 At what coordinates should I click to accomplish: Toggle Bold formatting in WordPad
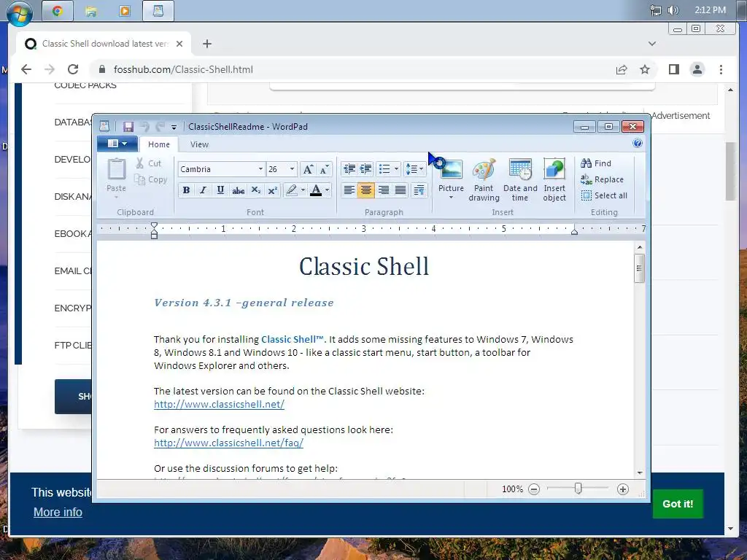(x=186, y=190)
